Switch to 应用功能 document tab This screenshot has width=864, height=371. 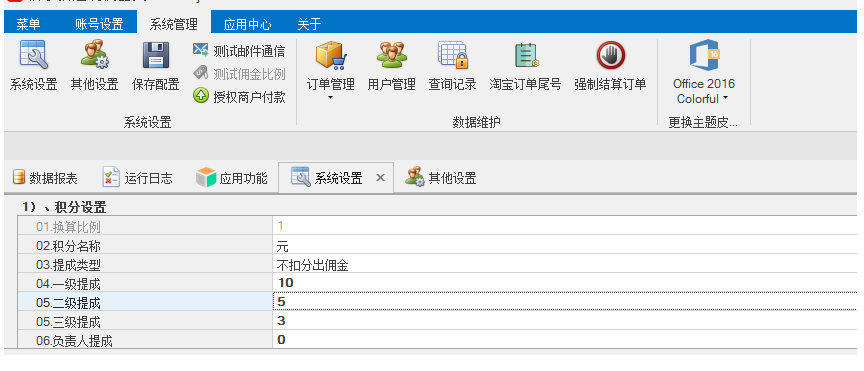(x=231, y=178)
